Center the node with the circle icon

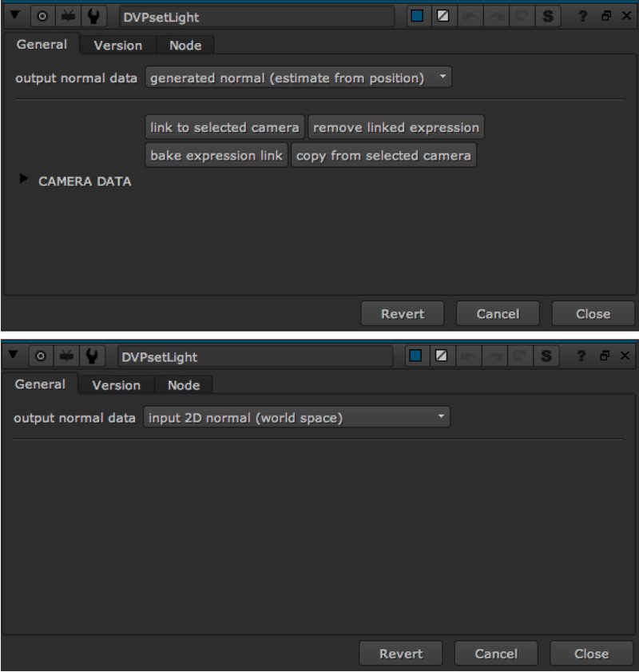tap(42, 16)
